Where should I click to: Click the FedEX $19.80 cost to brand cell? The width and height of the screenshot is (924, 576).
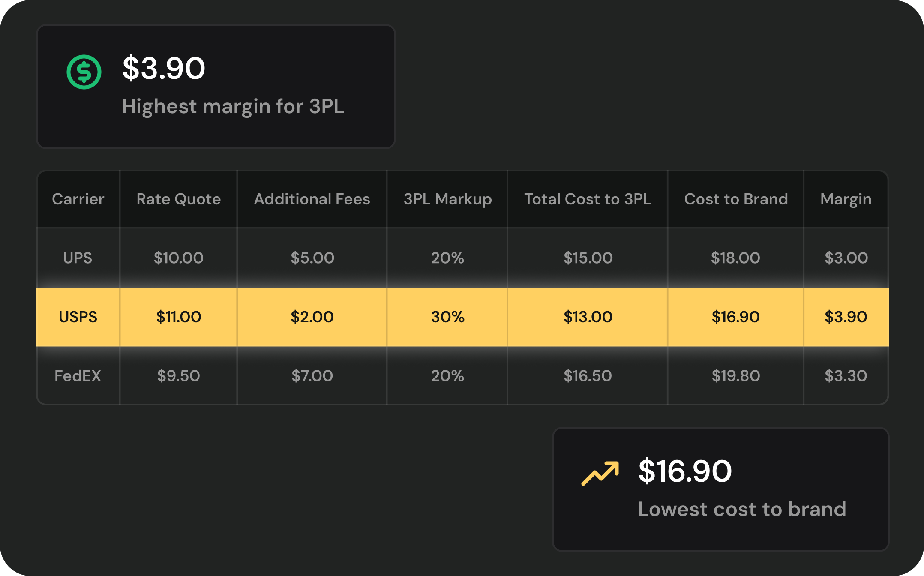pyautogui.click(x=736, y=375)
